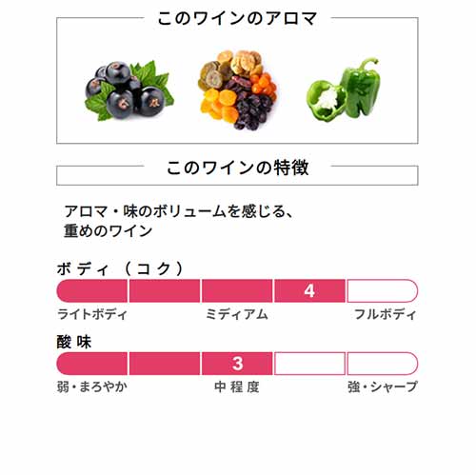Click the ミディアム label
The height and width of the screenshot is (475, 476).
tap(237, 314)
